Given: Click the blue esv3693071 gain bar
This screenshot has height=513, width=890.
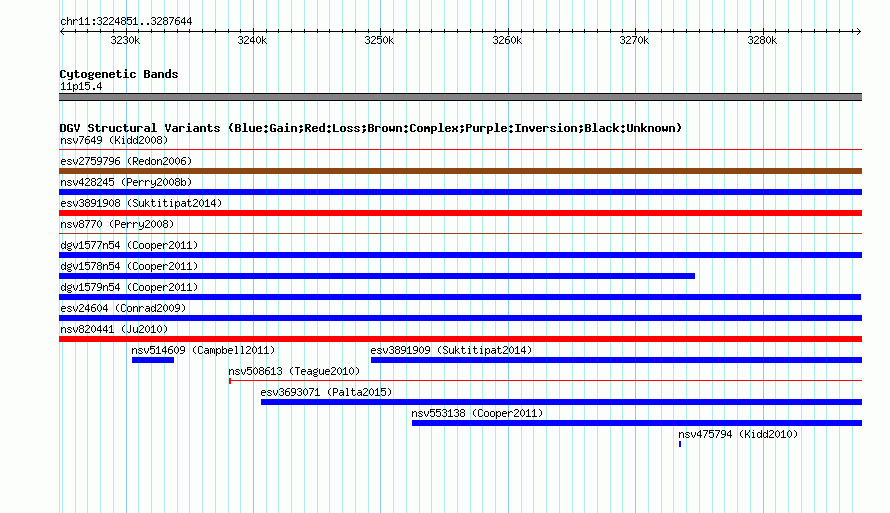Looking at the screenshot, I should point(561,402).
